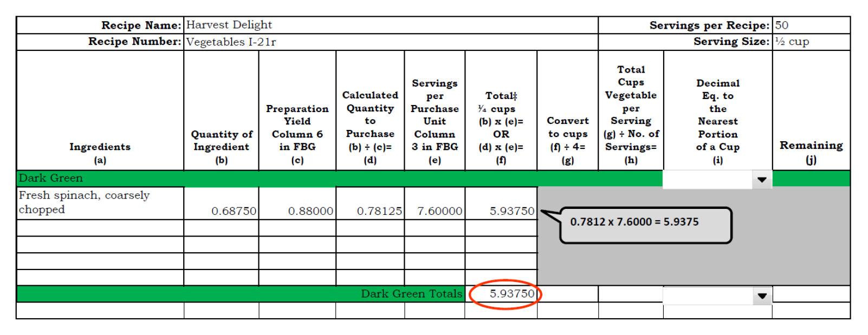The width and height of the screenshot is (868, 335).
Task: Click the quantity value 0.68750
Action: (x=234, y=211)
